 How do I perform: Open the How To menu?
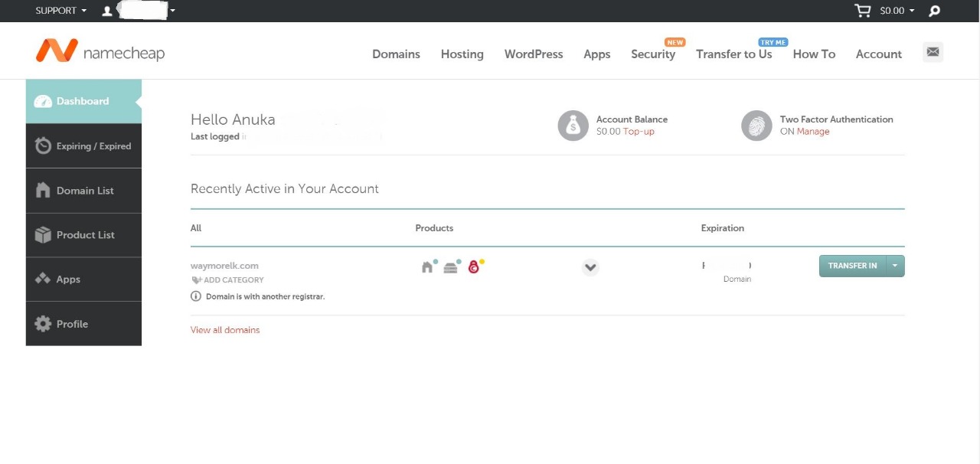[814, 54]
